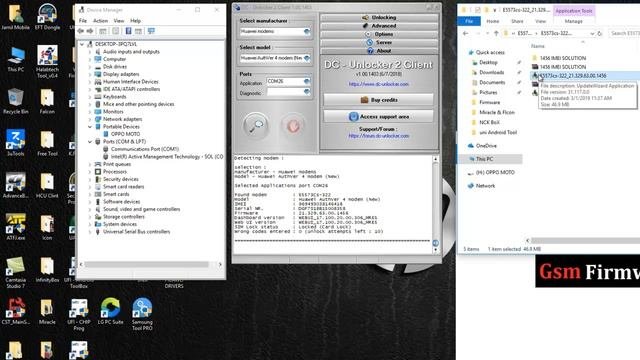Viewport: 640px width, 360px height.
Task: Open the Camtasia Studio 7 desktop icon
Action: pyautogui.click(x=16, y=271)
